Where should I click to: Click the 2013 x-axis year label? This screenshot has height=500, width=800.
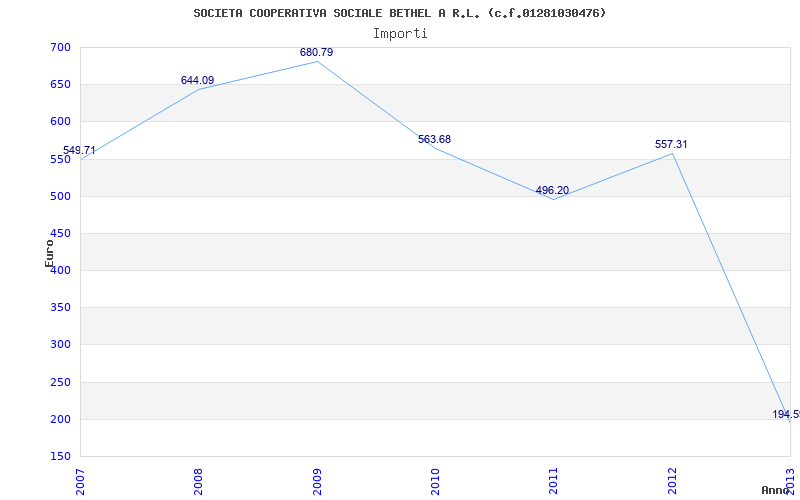click(x=791, y=482)
